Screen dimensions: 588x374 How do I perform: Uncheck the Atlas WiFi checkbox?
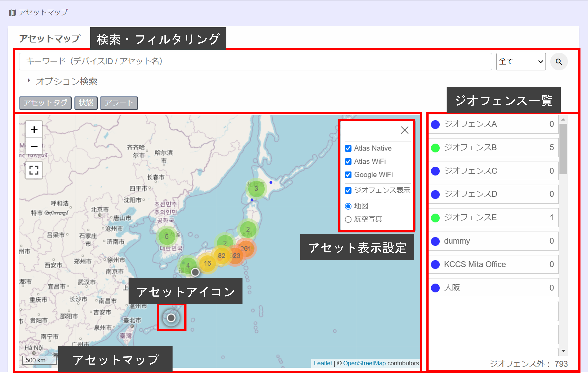(x=348, y=162)
